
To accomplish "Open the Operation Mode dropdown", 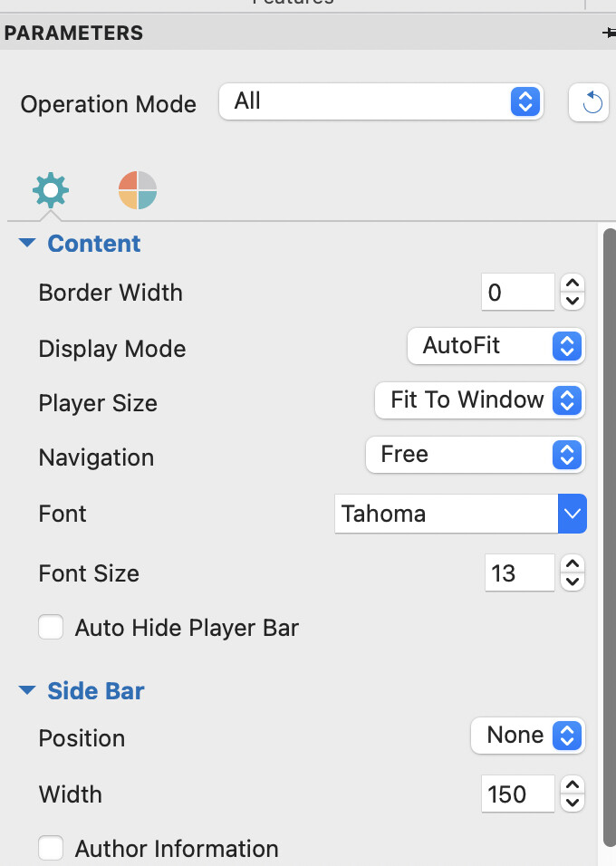I will click(x=380, y=101).
